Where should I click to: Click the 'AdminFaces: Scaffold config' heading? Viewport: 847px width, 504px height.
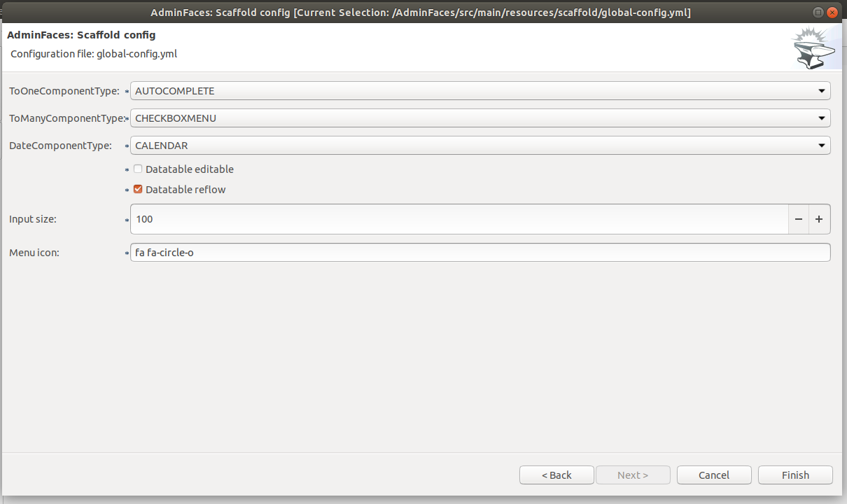click(81, 34)
